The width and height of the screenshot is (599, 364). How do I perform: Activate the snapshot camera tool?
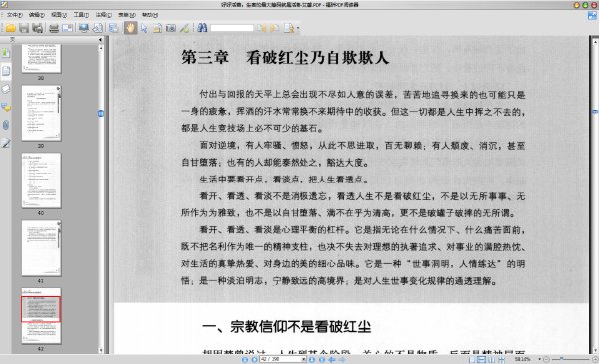171,28
